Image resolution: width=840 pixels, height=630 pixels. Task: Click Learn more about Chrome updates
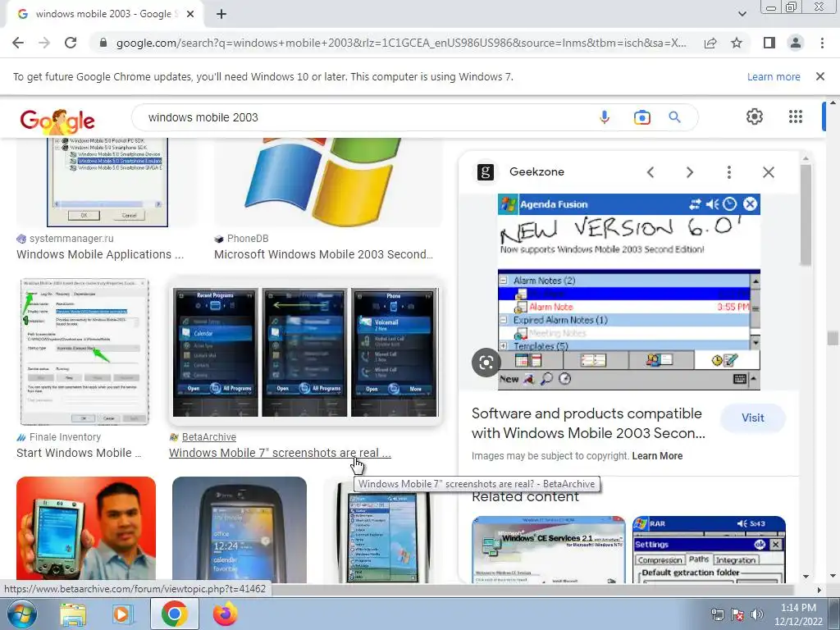[774, 76]
